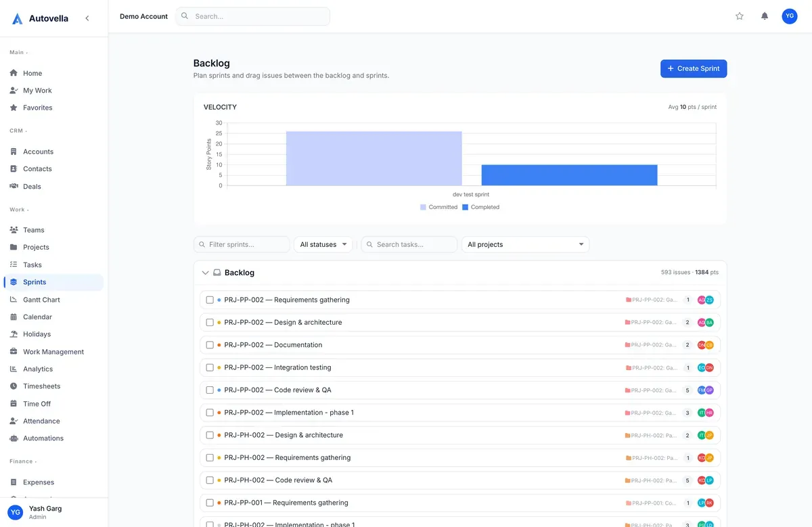Focus the Filter sprints input field

click(242, 244)
